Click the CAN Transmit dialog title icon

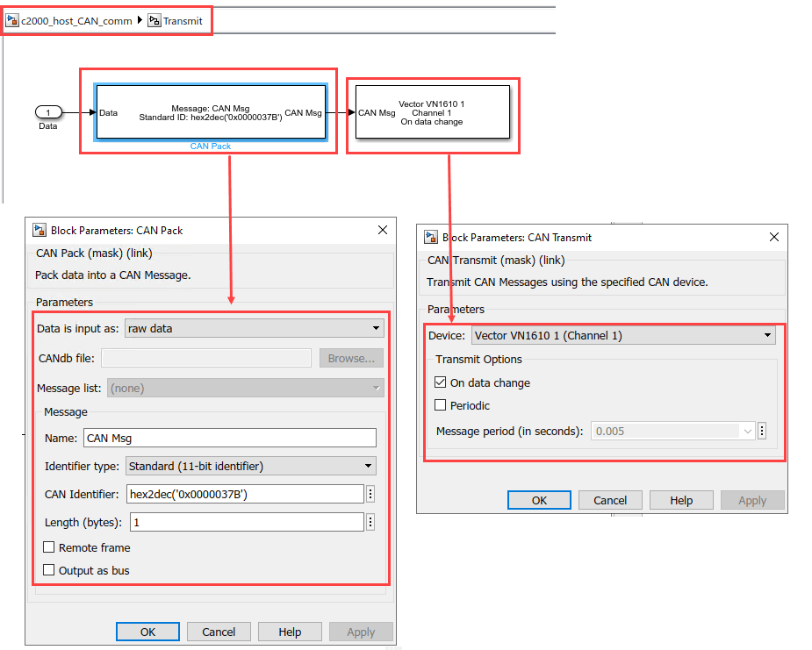[431, 237]
